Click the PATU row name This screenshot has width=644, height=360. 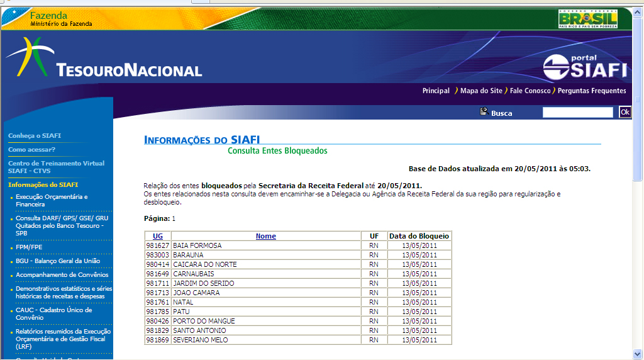click(x=181, y=312)
